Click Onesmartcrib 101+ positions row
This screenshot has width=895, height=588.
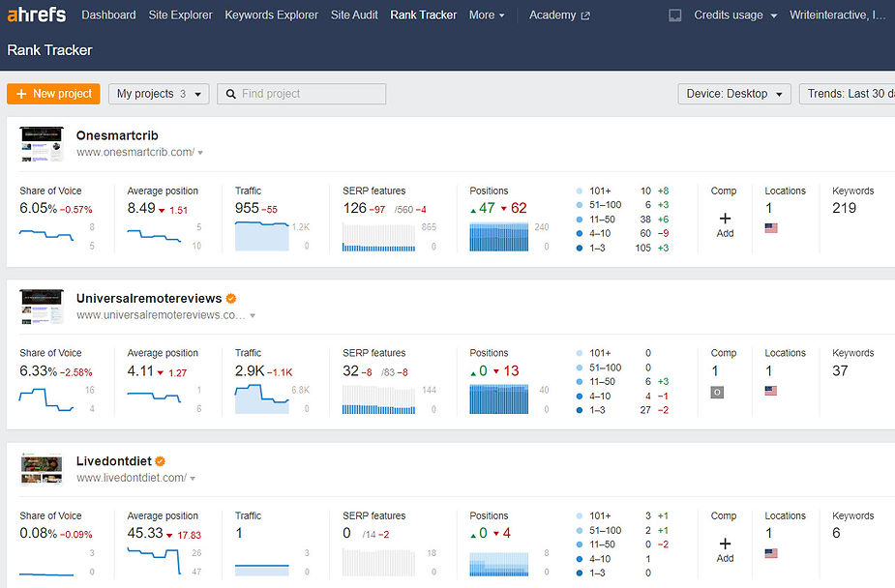point(623,191)
